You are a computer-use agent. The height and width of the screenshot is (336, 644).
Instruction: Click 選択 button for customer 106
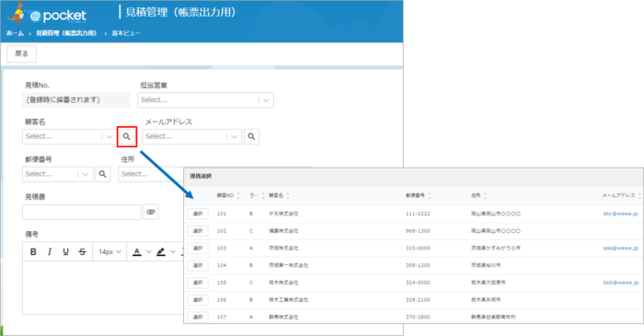pos(198,300)
